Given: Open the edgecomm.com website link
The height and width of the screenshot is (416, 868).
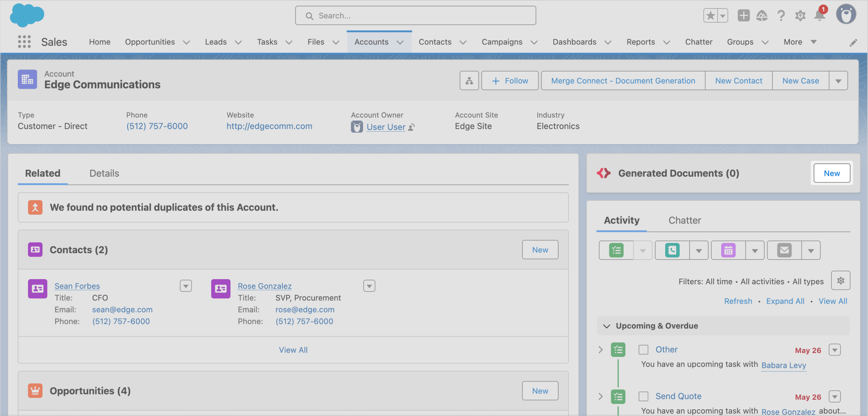Looking at the screenshot, I should tap(269, 126).
